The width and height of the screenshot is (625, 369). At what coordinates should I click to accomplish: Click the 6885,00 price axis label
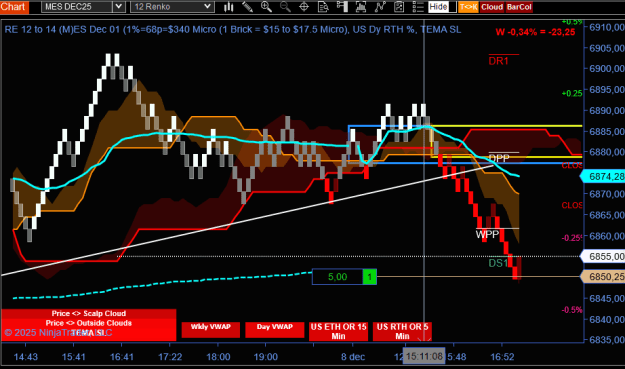(607, 131)
